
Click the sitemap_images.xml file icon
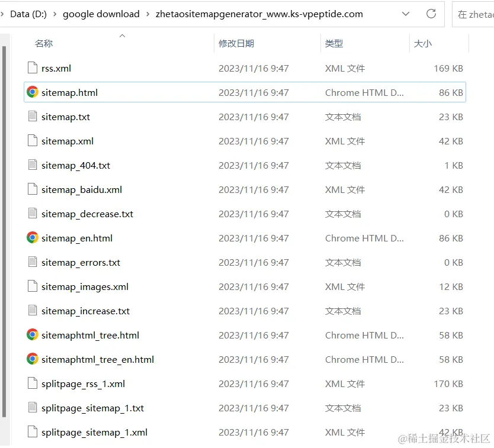(x=33, y=286)
